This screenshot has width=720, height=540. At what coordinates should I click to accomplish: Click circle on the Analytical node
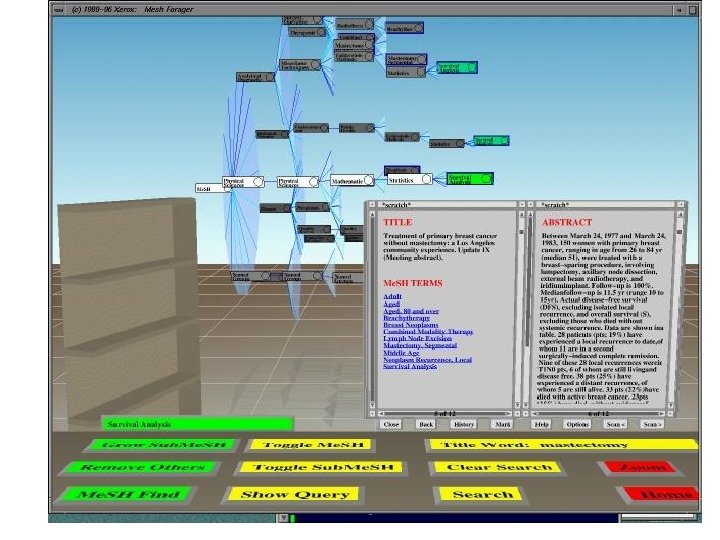270,77
